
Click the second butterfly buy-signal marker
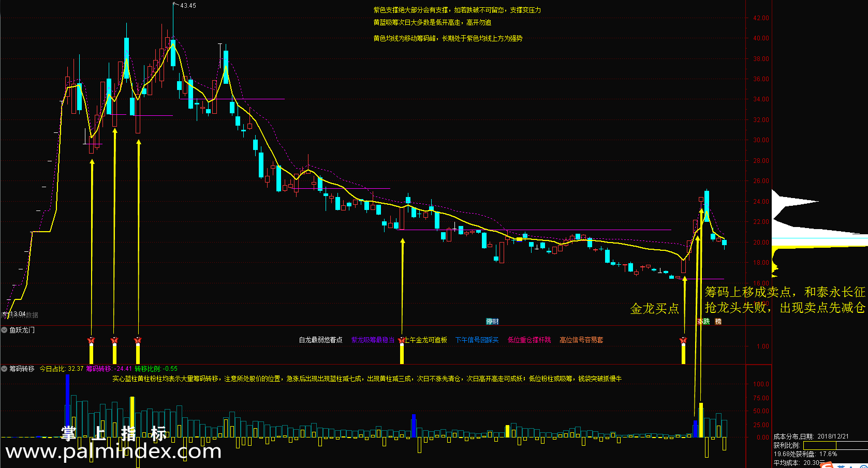point(115,340)
